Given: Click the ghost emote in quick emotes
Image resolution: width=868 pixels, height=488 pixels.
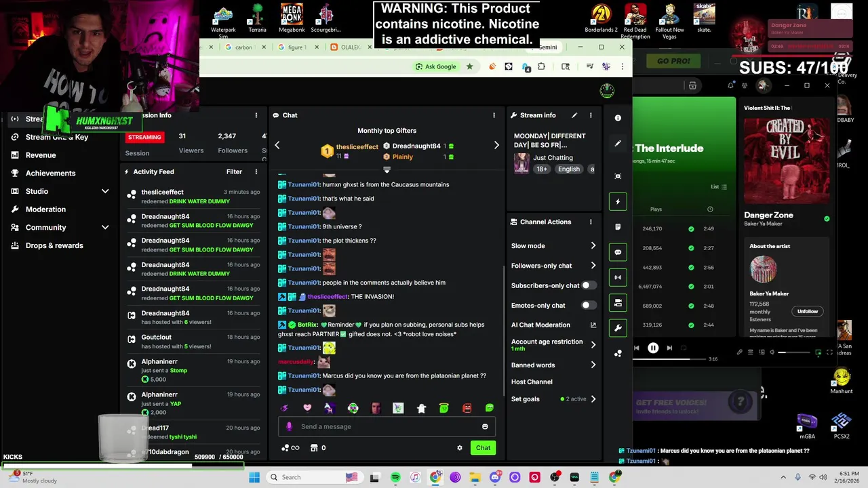Looking at the screenshot, I should [421, 408].
